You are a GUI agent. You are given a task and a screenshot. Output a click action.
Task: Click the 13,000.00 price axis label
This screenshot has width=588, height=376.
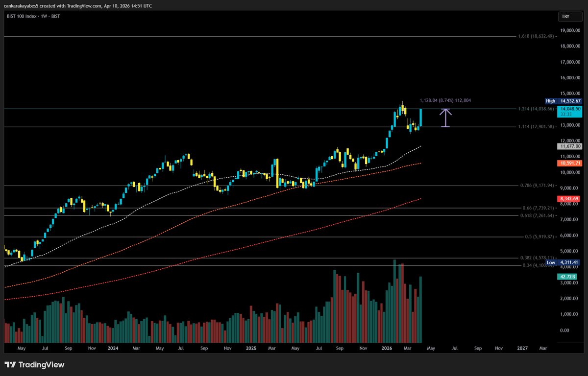570,125
